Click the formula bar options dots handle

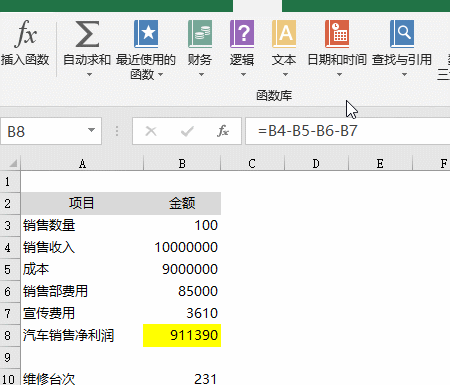point(117,131)
